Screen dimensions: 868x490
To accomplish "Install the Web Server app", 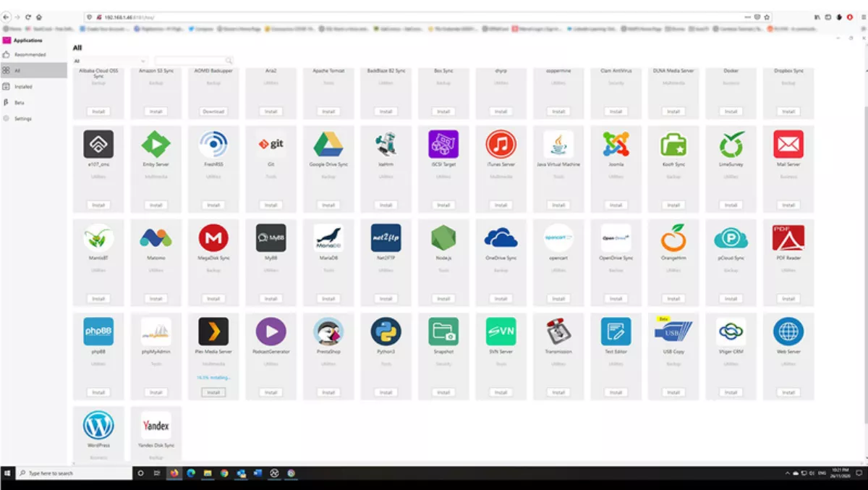I will [x=788, y=392].
